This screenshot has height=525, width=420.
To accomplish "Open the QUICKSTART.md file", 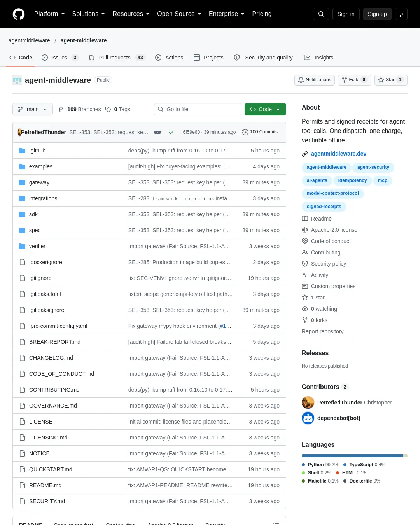I will pyautogui.click(x=51, y=469).
